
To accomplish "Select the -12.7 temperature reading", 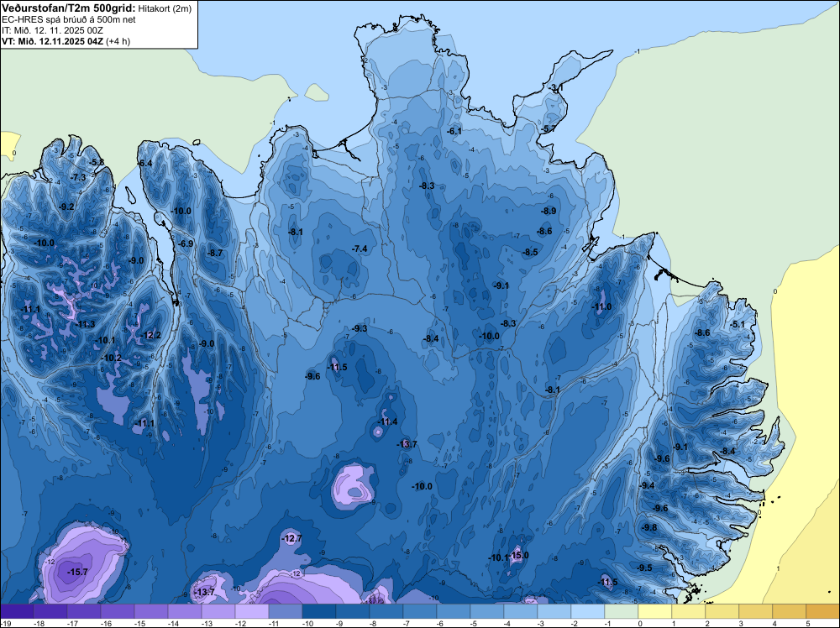I will [292, 539].
